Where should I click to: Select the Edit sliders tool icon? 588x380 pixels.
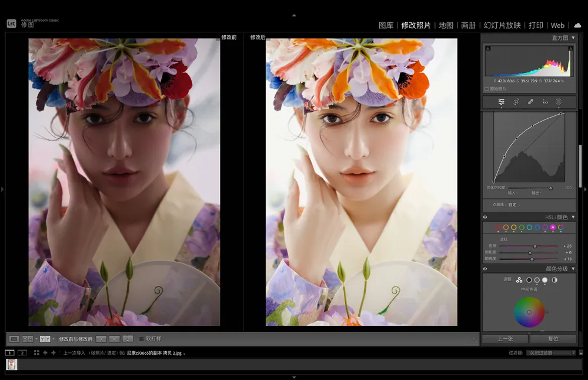pos(501,102)
